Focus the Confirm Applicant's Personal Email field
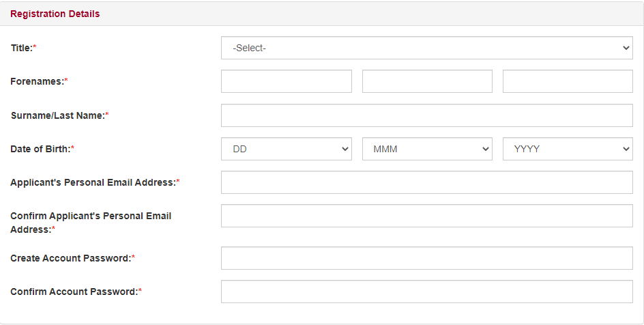 coord(426,216)
